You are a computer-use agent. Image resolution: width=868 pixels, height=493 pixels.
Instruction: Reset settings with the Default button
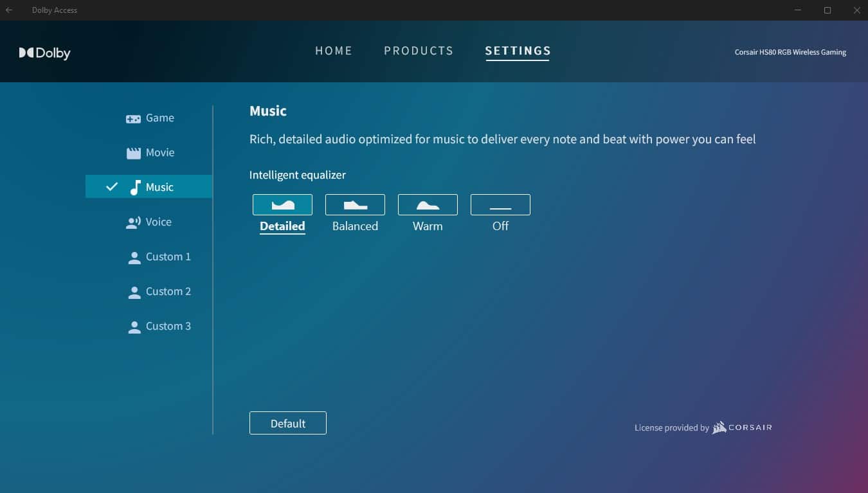(x=288, y=423)
